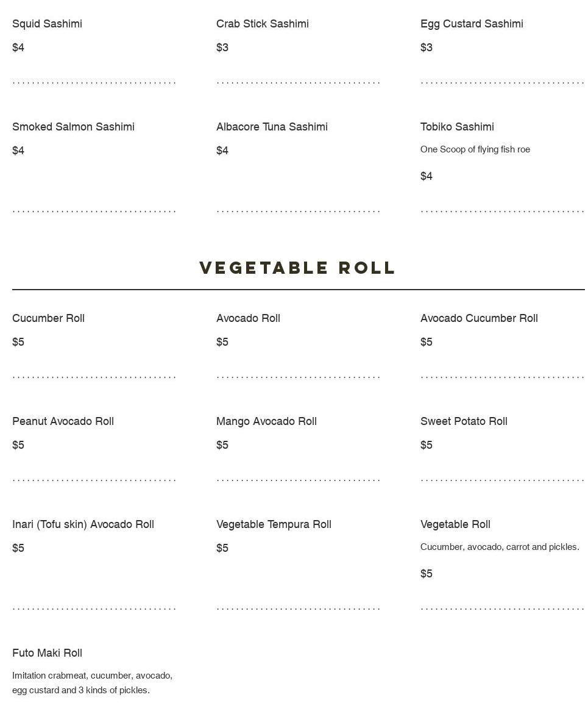Open the Futo Maki Roll item
Image resolution: width=588 pixels, height=703 pixels.
click(47, 653)
